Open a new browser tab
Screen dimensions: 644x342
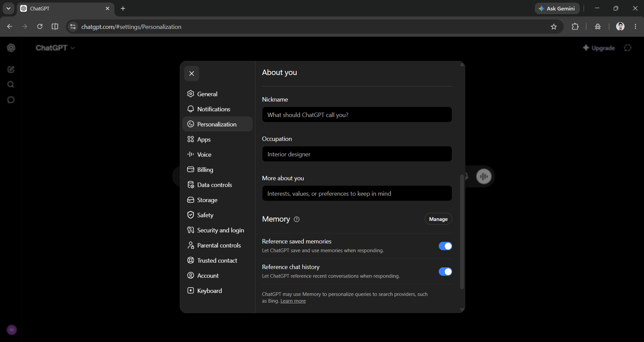pyautogui.click(x=123, y=8)
